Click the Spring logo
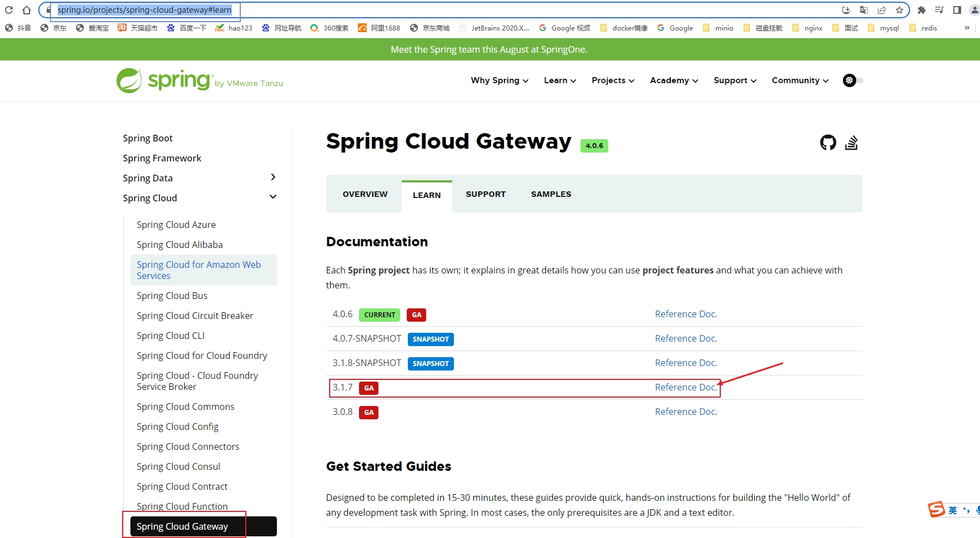This screenshot has height=538, width=980. click(x=165, y=80)
